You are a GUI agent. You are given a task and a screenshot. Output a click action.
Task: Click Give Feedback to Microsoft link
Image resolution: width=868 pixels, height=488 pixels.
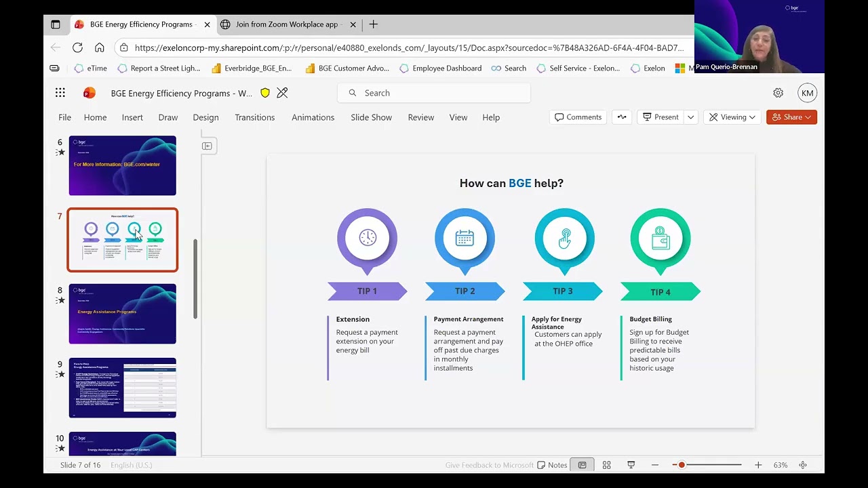pyautogui.click(x=489, y=465)
